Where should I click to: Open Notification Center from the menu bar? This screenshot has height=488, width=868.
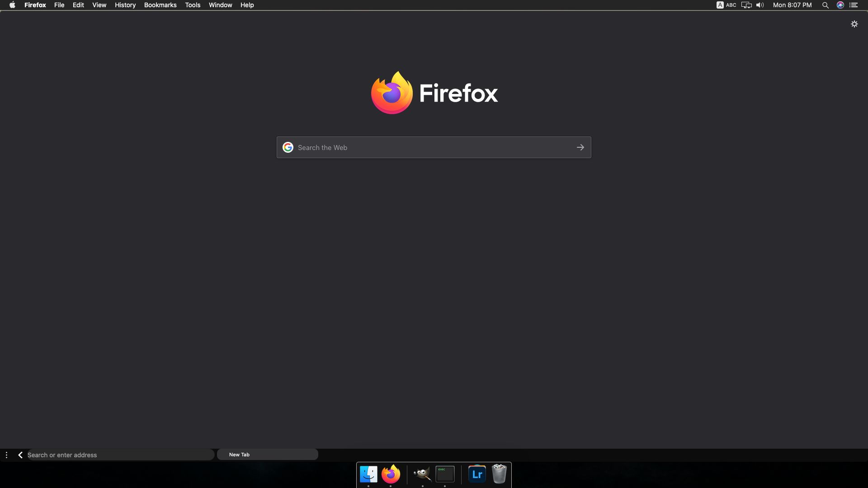pyautogui.click(x=854, y=5)
